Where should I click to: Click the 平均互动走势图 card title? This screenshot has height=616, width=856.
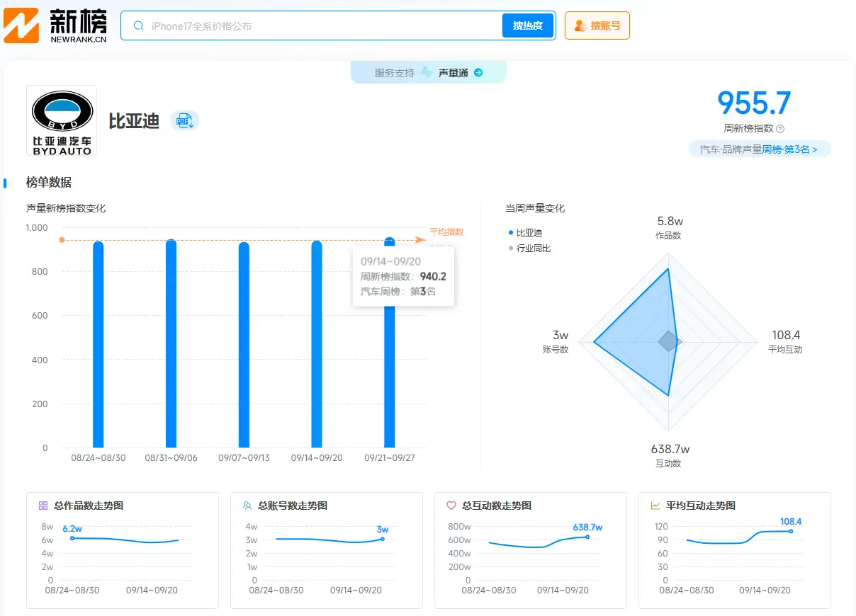click(701, 506)
